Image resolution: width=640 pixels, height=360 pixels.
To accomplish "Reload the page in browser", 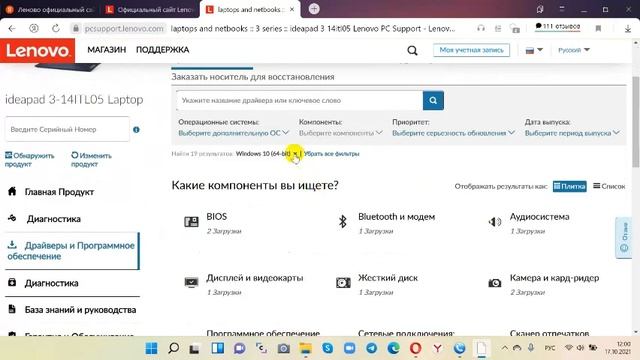I will coord(56,29).
